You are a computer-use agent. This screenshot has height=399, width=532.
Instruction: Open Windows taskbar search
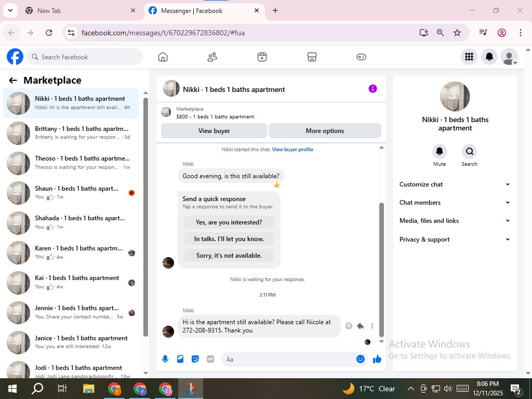(37, 389)
